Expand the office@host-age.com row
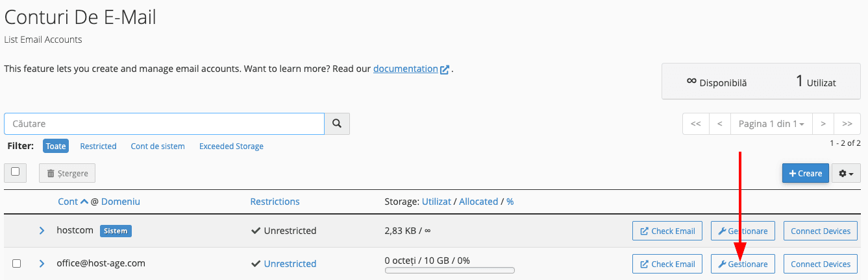This screenshot has width=868, height=280. pos(42,264)
